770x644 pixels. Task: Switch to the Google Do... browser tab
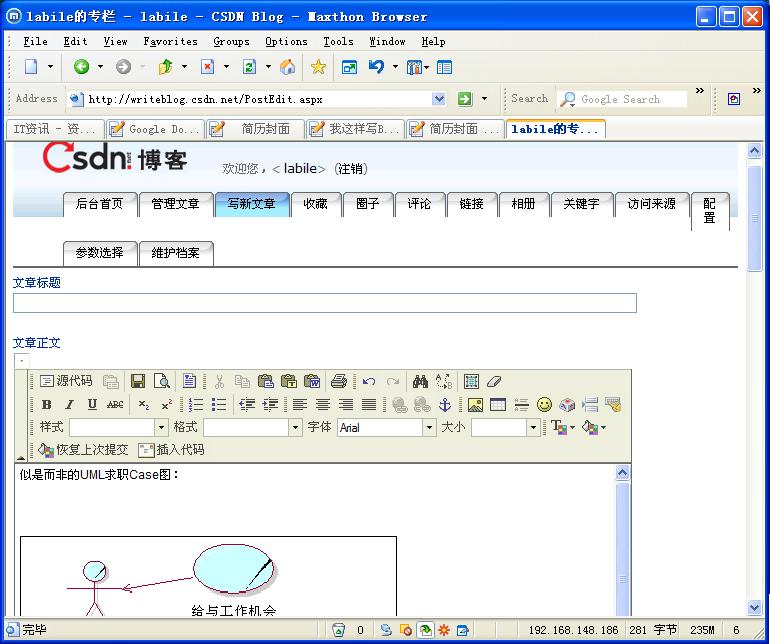tap(155, 129)
